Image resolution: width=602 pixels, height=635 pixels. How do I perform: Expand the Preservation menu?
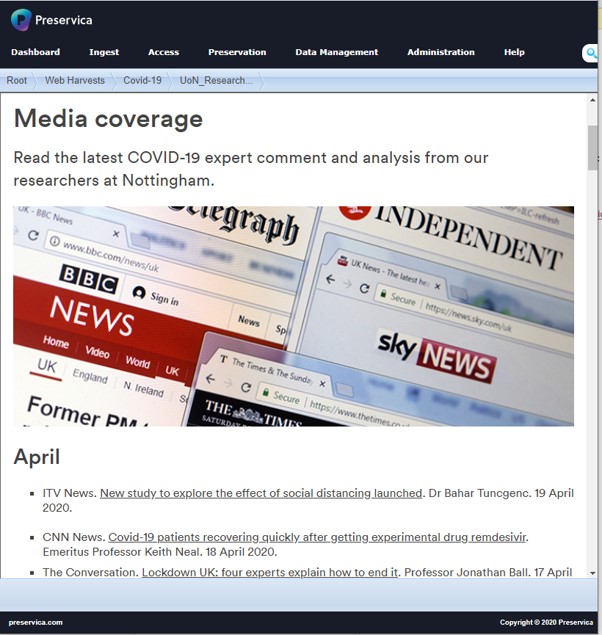237,52
